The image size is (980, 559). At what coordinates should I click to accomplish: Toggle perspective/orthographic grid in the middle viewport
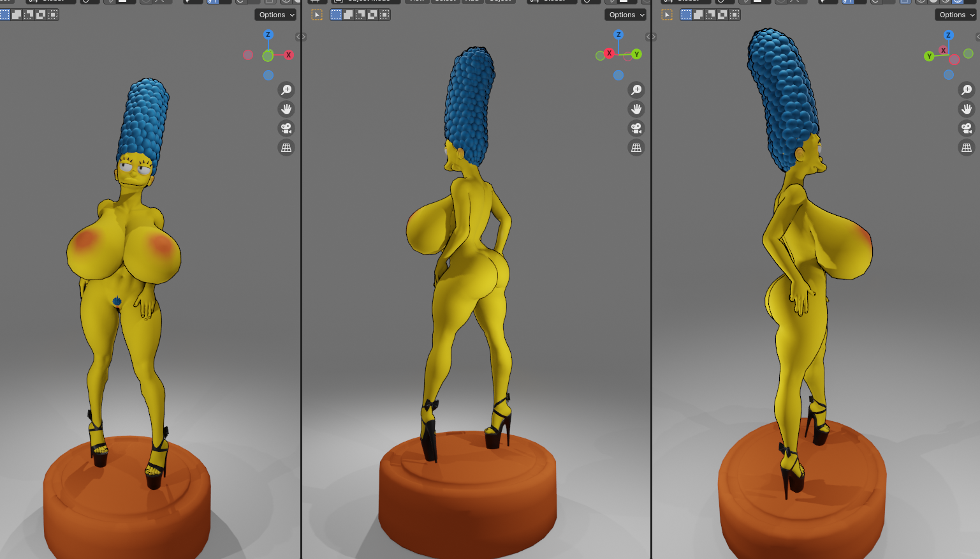636,147
